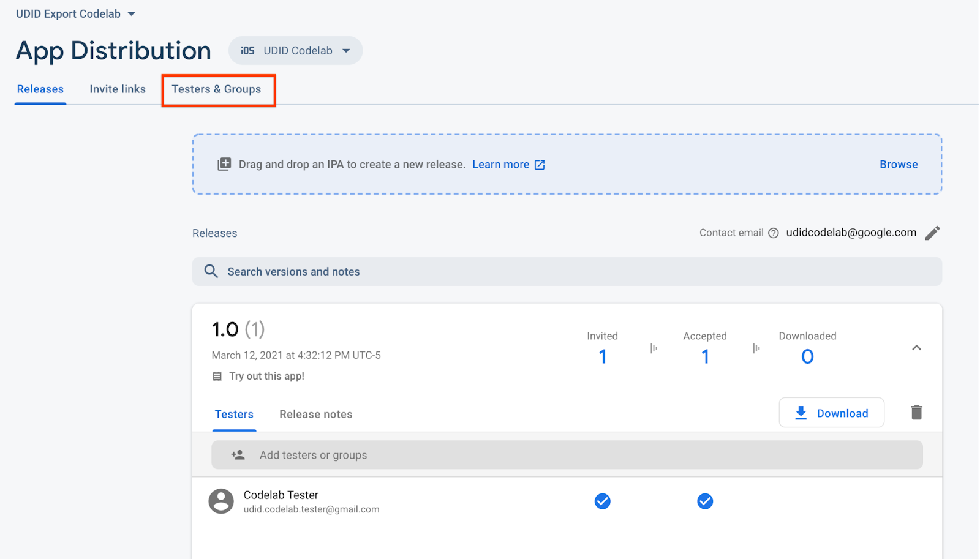Click the pencil icon to edit contact email

point(932,233)
